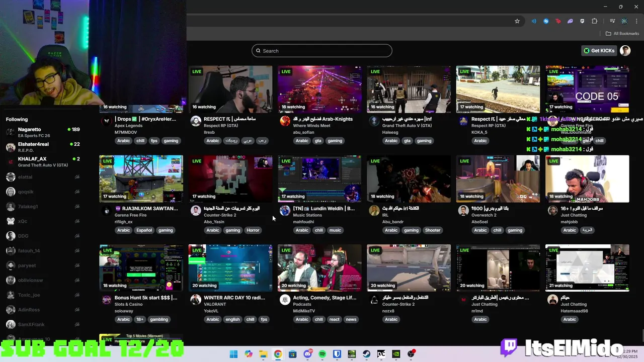Click the Abu_bandr channel avatar
This screenshot has width=644, height=362.
coord(374,210)
